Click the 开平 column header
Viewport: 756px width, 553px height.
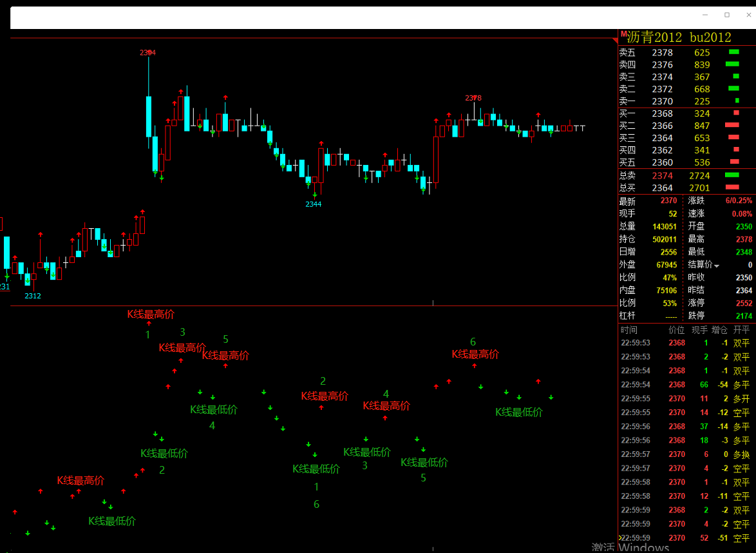tap(742, 330)
